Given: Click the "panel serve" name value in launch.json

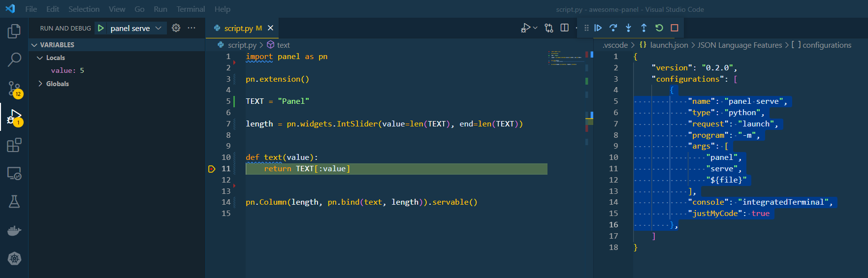Looking at the screenshot, I should (754, 101).
